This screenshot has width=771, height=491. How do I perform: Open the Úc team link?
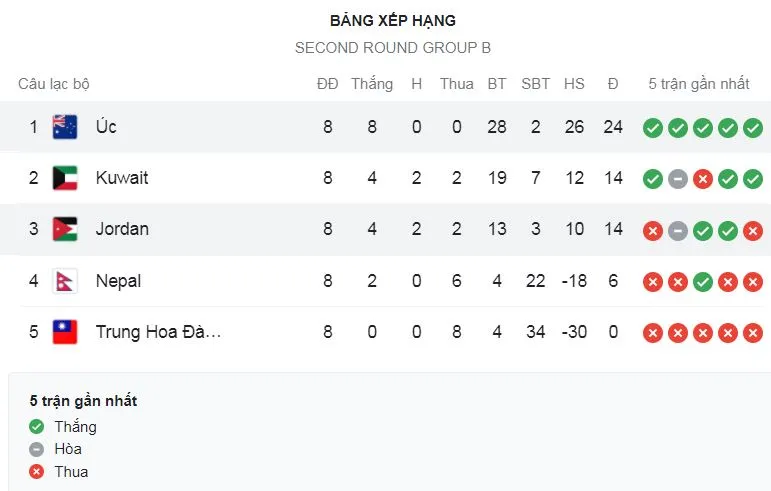(x=106, y=127)
